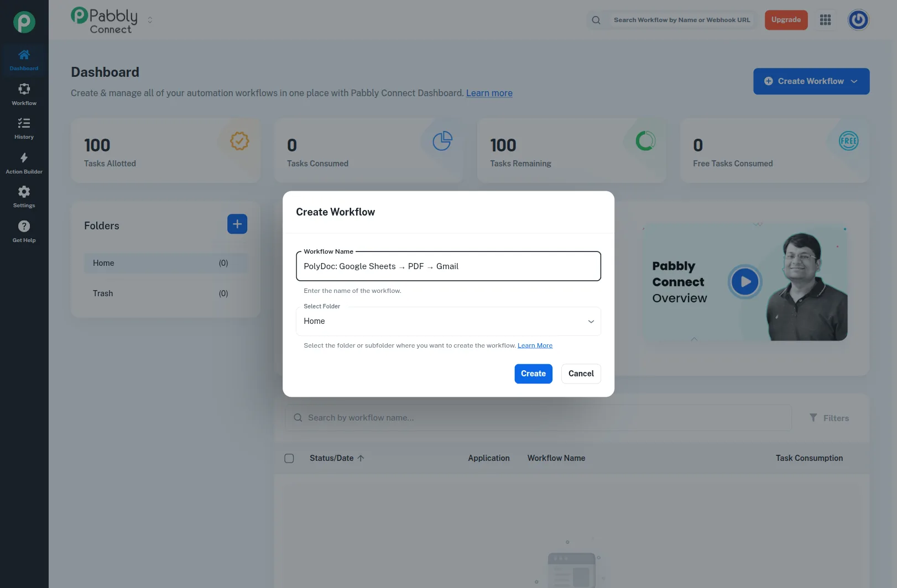
Task: Click the search magnifier icon in header
Action: 596,20
